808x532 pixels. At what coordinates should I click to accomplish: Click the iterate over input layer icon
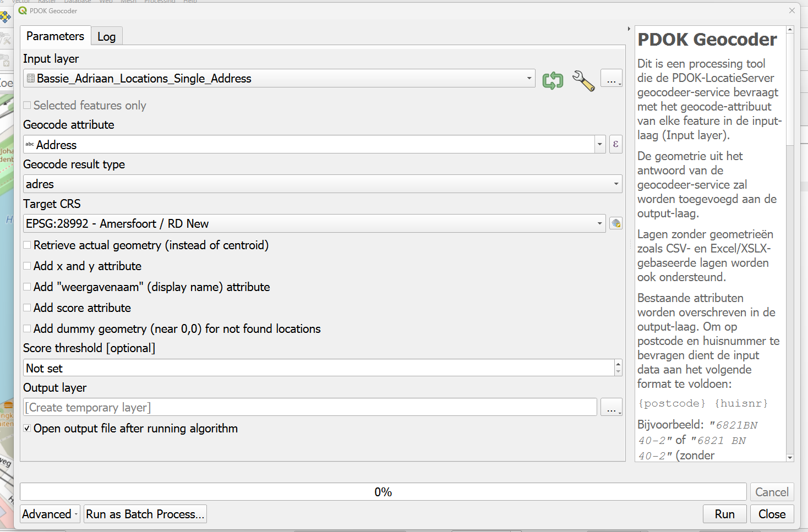pyautogui.click(x=553, y=80)
